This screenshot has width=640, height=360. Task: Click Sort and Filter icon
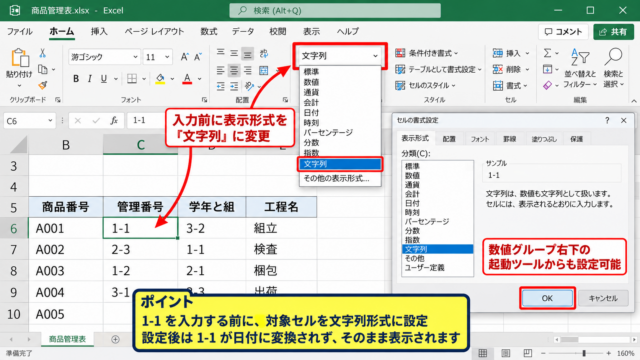(580, 58)
